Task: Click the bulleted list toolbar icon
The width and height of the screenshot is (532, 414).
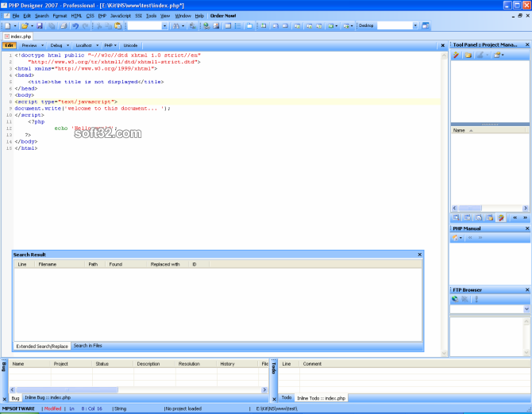Action: pos(238,25)
